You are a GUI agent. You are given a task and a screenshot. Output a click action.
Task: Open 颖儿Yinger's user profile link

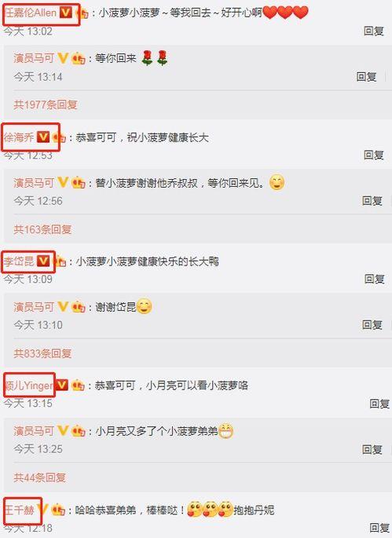29,386
